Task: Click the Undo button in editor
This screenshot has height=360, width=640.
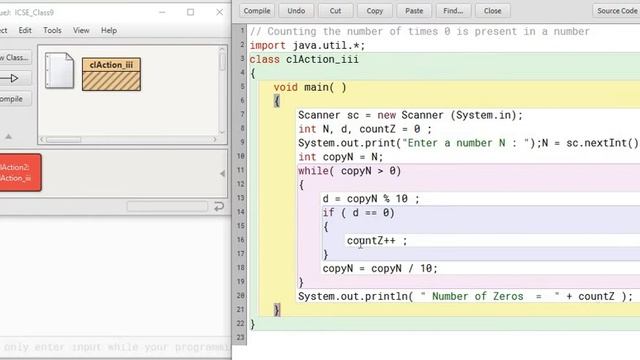Action: click(296, 11)
